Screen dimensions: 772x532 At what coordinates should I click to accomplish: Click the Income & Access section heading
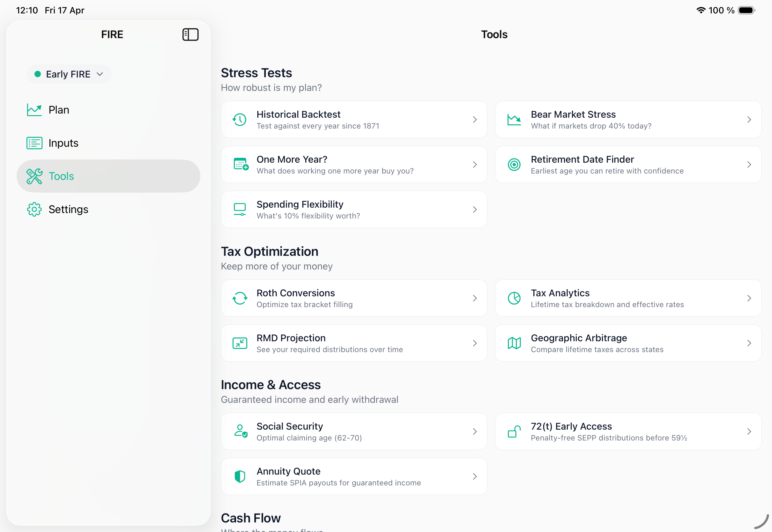point(271,385)
